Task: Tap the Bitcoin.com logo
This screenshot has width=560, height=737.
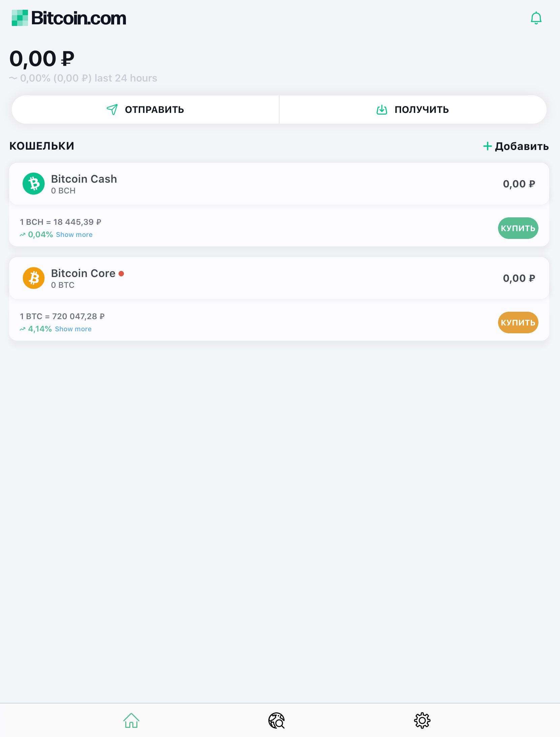Action: tap(69, 18)
